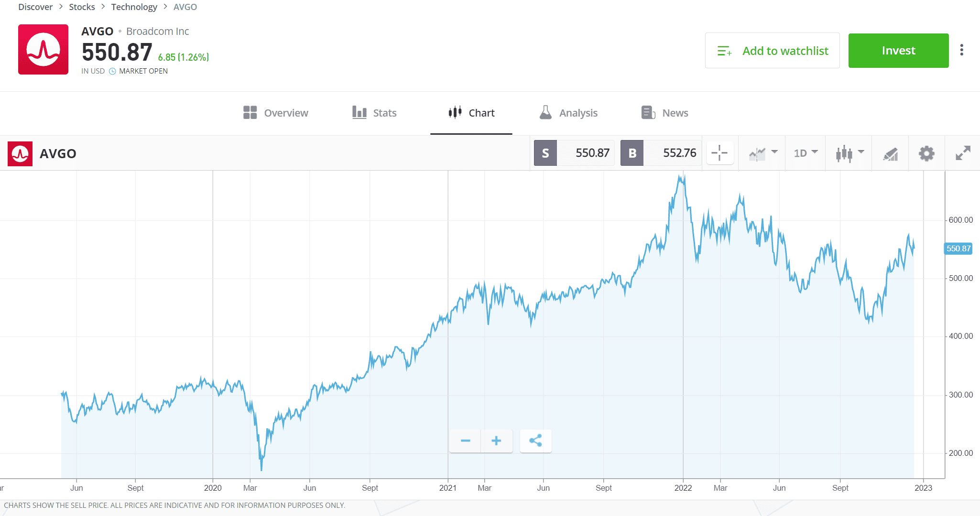Screen dimensions: 980x516
Task: Click the AVGO breadcrumb
Action: [185, 7]
